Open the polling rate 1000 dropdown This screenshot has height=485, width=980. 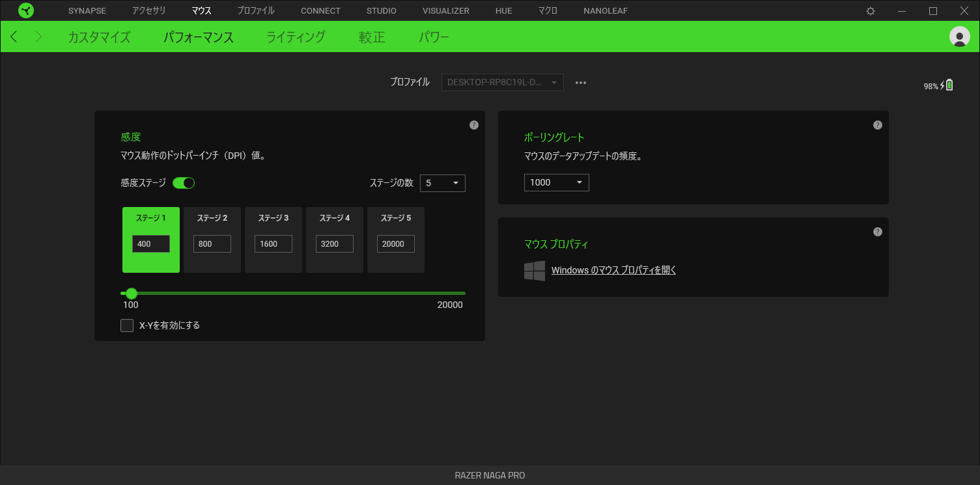[557, 182]
